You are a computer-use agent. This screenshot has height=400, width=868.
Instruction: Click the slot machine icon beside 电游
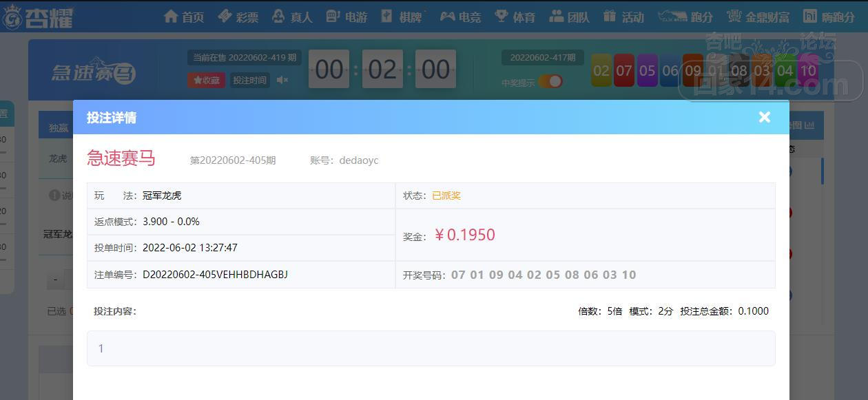[333, 16]
